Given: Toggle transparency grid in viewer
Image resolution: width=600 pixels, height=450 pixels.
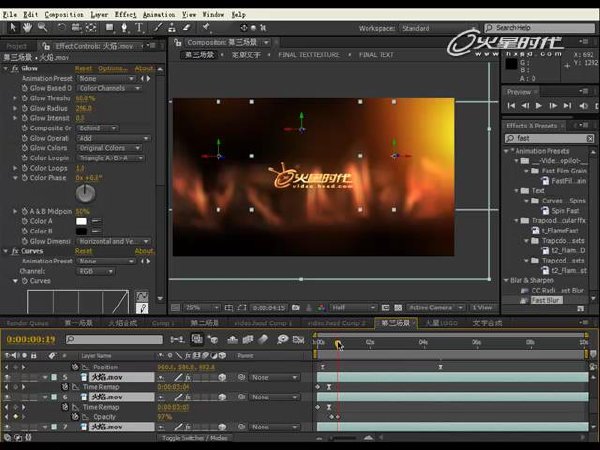Looking at the screenshot, I should [398, 308].
